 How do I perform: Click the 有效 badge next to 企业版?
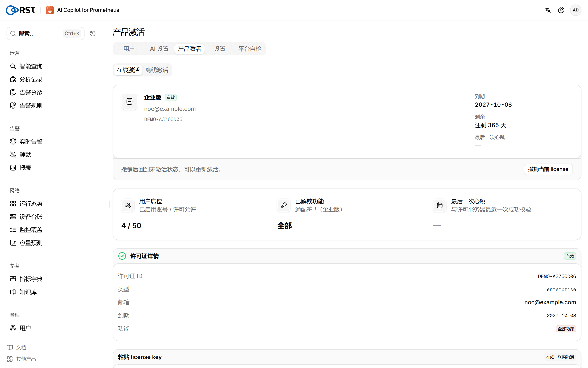click(170, 97)
